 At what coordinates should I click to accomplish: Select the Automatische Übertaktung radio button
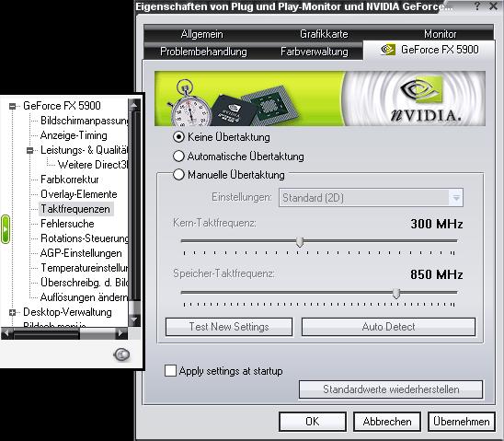tap(178, 156)
